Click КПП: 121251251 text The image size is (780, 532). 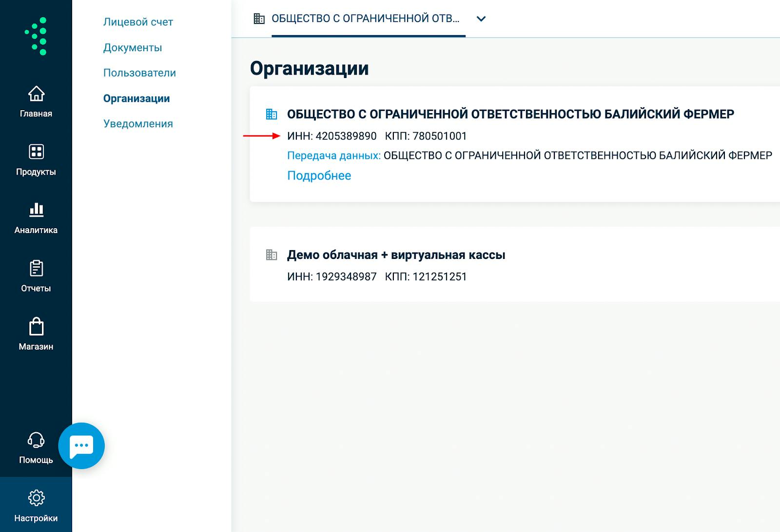426,276
